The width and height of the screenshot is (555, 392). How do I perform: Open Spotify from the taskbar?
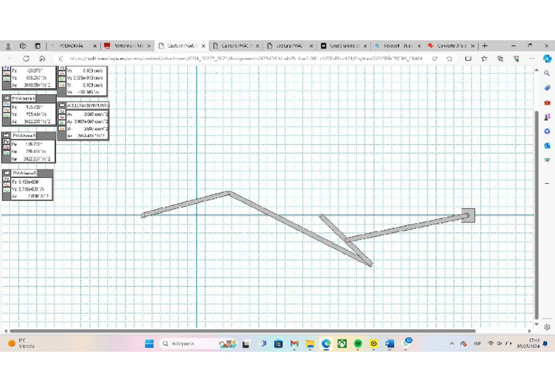(358, 344)
